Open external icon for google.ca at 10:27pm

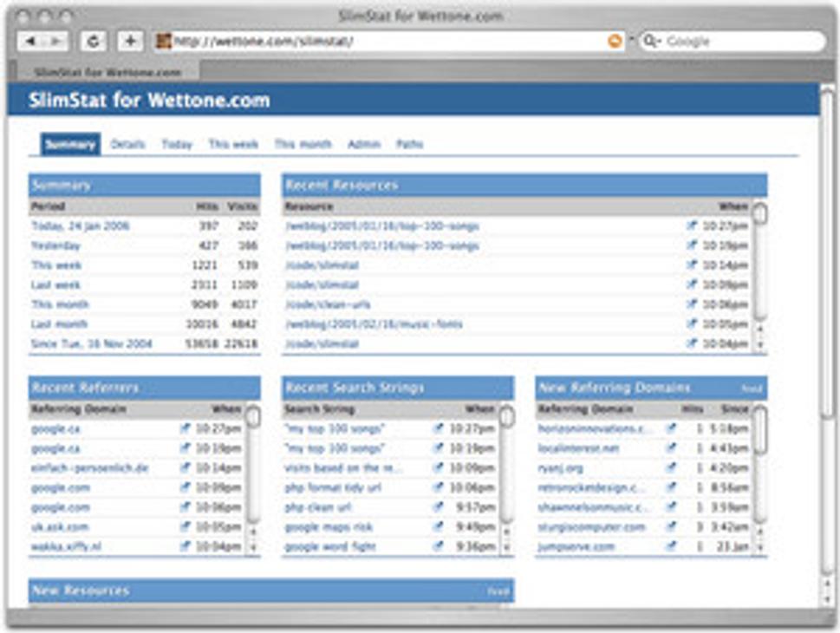point(185,428)
